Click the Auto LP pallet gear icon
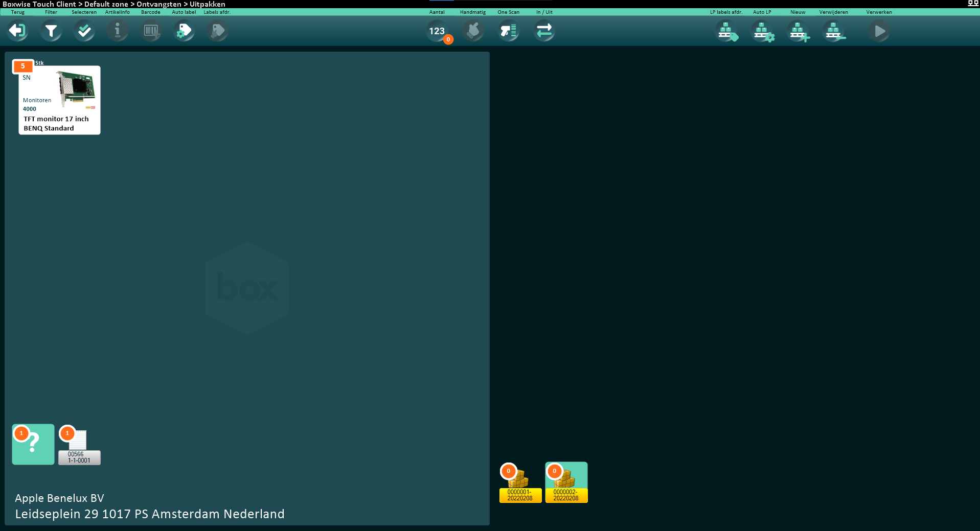Image resolution: width=980 pixels, height=531 pixels. point(762,31)
